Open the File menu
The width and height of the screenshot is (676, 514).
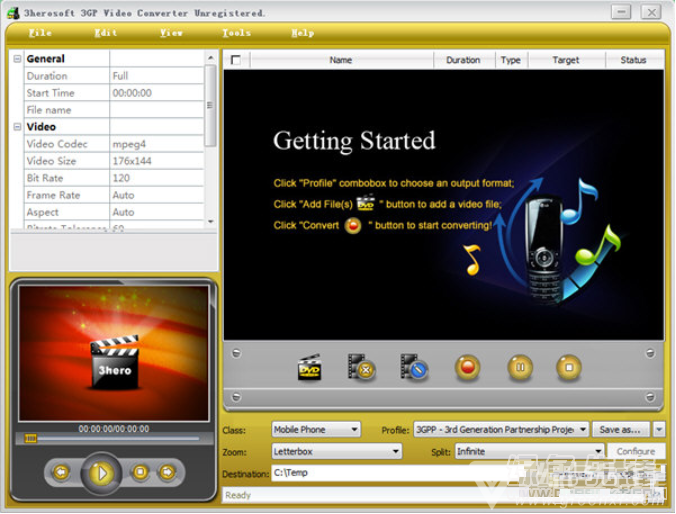coord(40,33)
